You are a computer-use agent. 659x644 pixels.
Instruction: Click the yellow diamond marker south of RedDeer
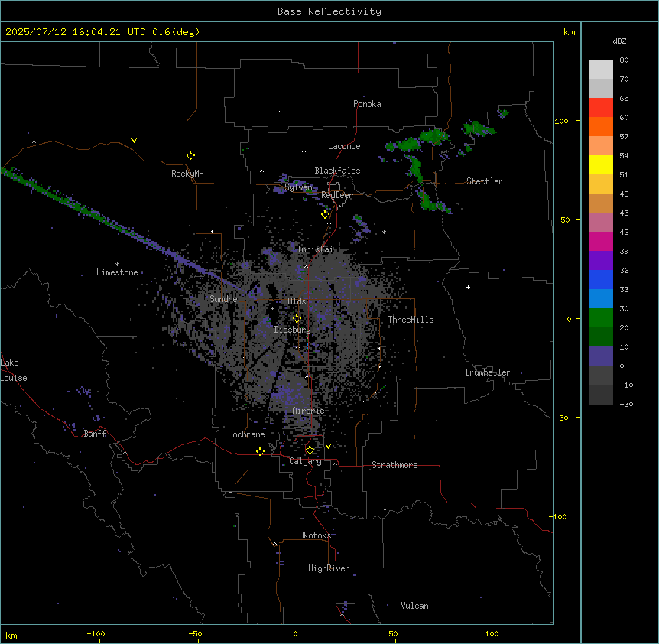click(x=325, y=215)
